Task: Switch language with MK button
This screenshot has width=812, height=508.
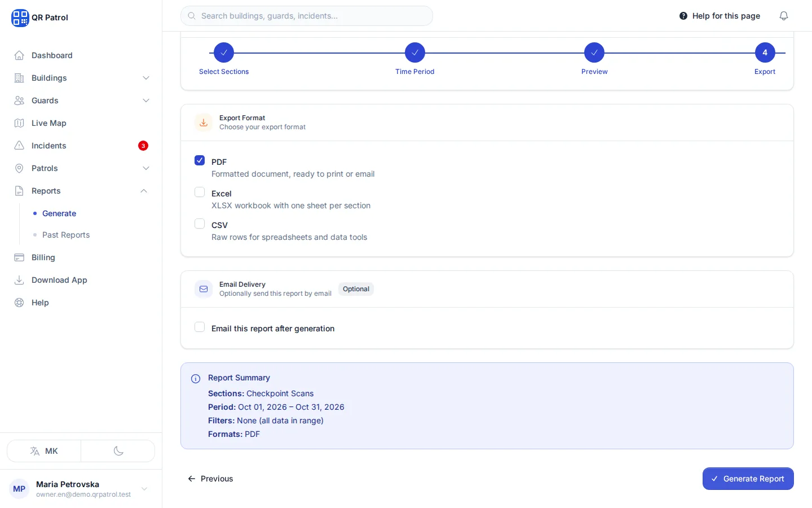Action: tap(44, 451)
